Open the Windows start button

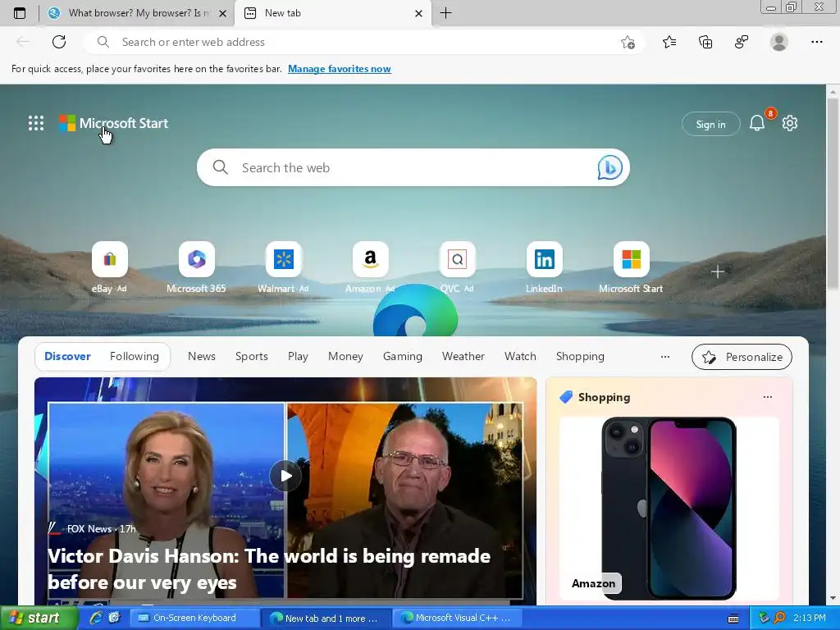(39, 618)
